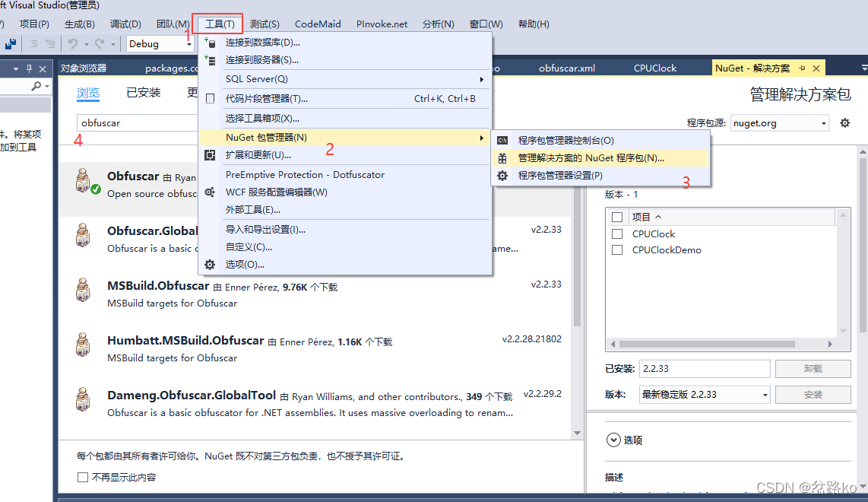Open the CPUClock document tab
Image resolution: width=868 pixels, height=502 pixels.
(655, 68)
